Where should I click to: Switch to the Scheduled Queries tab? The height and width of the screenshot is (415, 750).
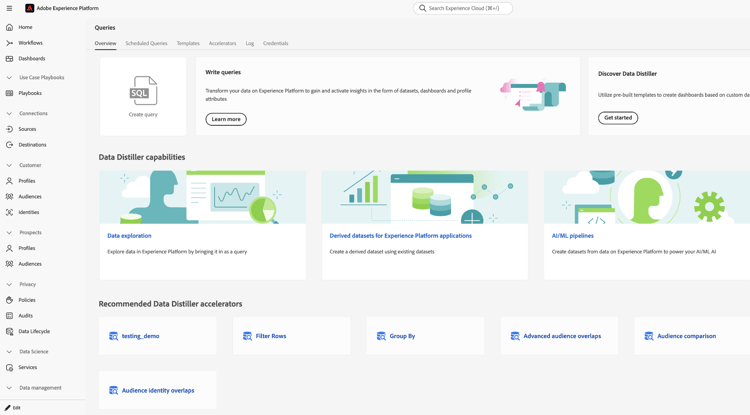(x=146, y=44)
